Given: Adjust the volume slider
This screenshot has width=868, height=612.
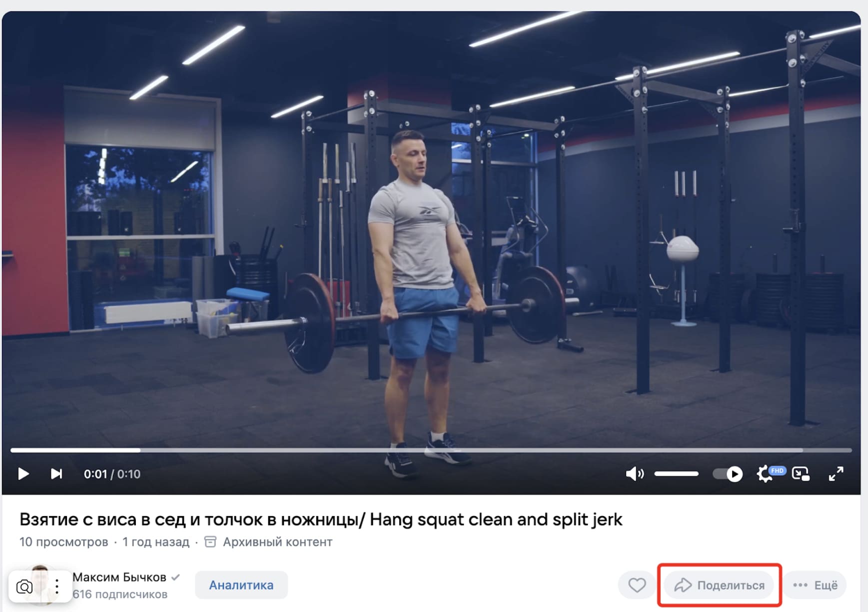Looking at the screenshot, I should 676,473.
